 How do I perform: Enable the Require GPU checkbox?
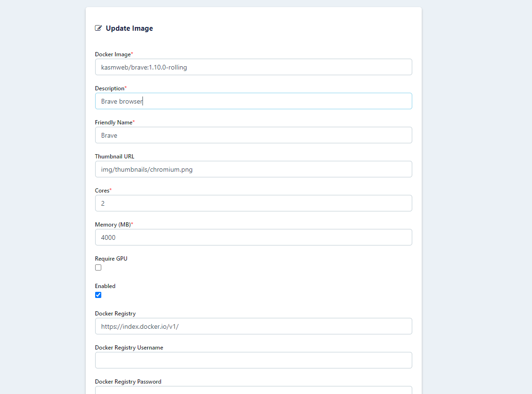coord(98,267)
